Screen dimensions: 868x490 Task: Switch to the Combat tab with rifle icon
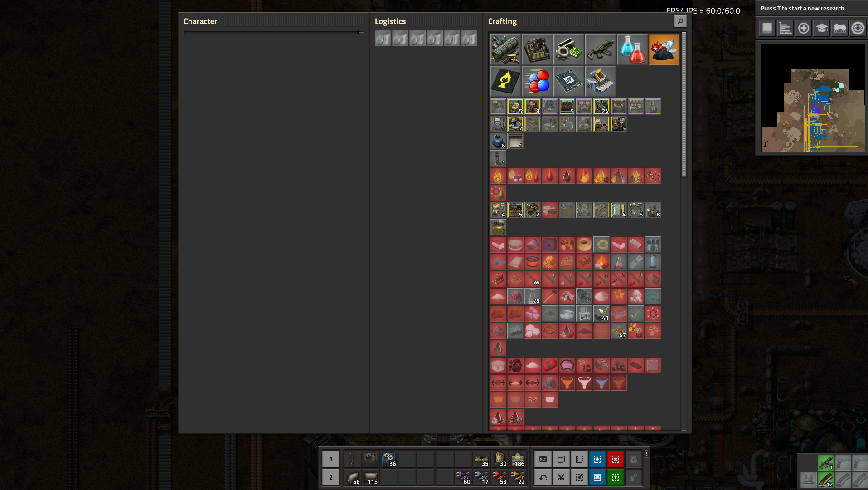[600, 49]
